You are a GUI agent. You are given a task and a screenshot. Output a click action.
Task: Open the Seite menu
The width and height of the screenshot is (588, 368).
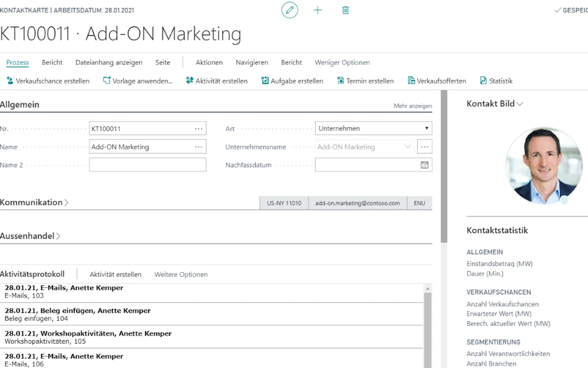click(162, 62)
